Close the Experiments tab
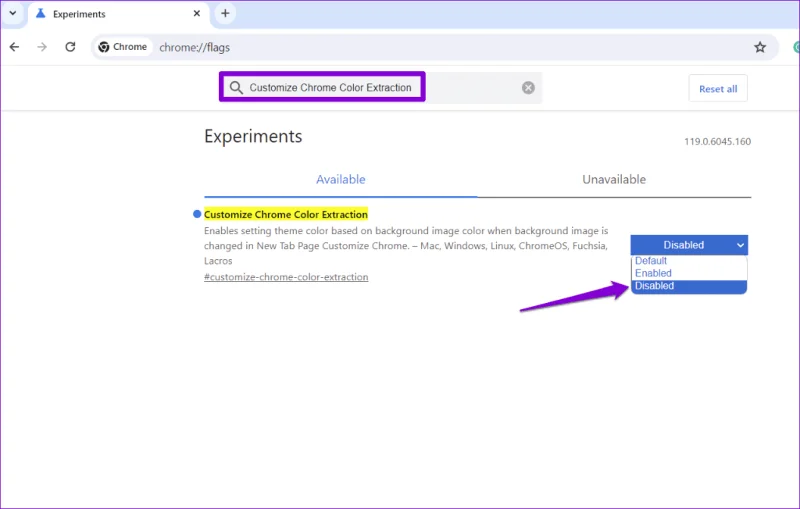The width and height of the screenshot is (800, 509). pos(196,14)
